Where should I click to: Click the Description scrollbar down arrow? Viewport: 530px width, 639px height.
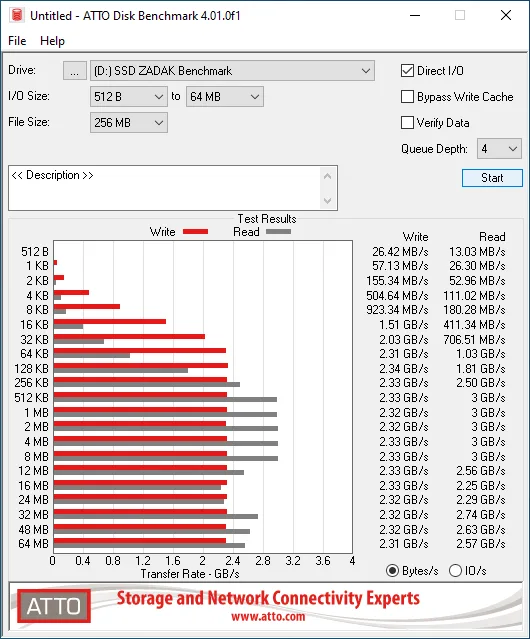(328, 200)
